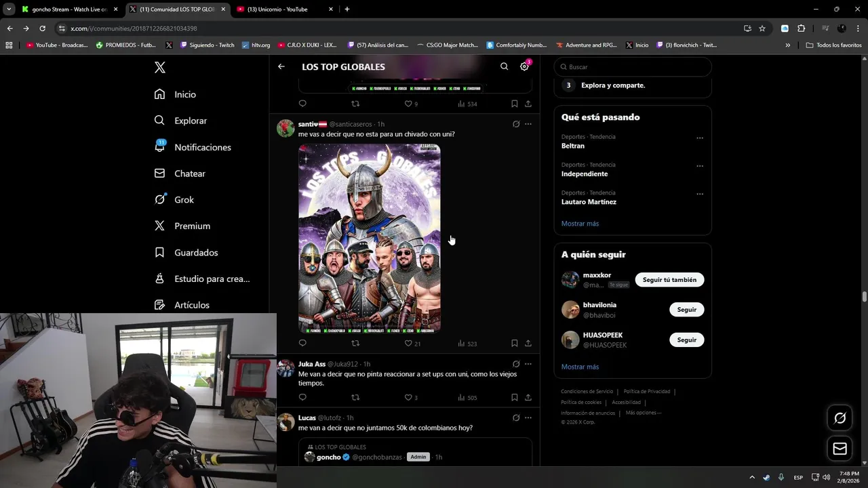Repost the Juka Ass post
This screenshot has width=868, height=488.
tap(355, 397)
